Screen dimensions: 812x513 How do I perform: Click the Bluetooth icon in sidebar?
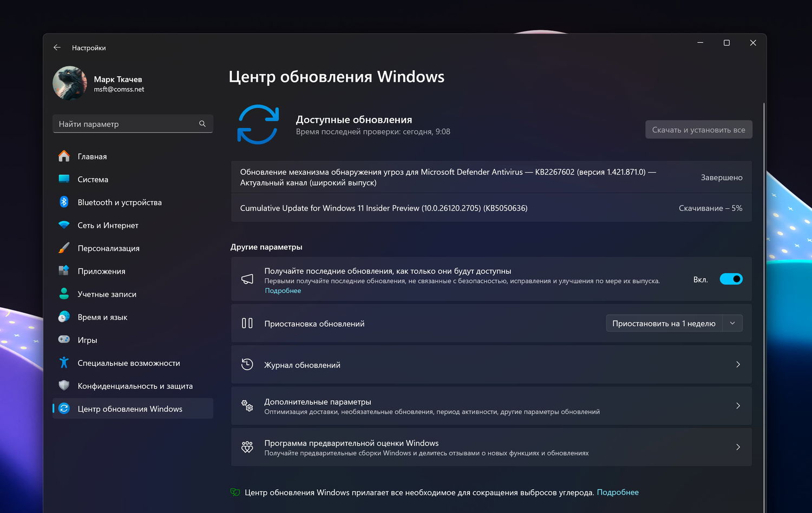[x=64, y=202]
